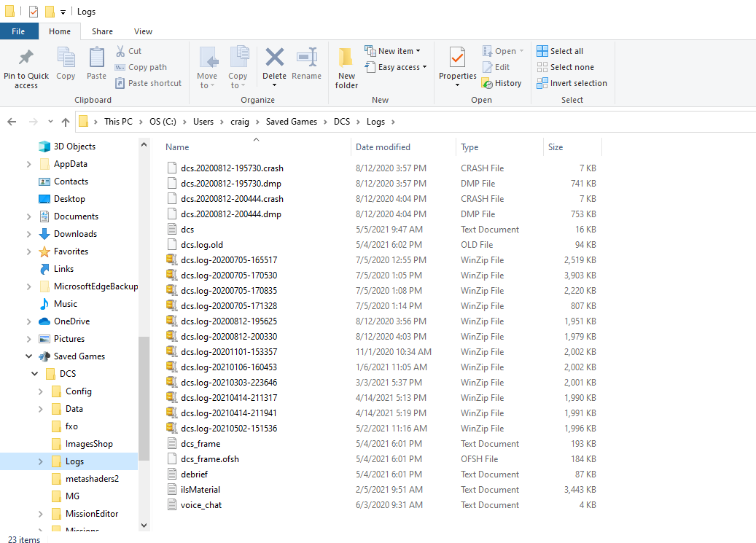This screenshot has width=756, height=543.
Task: Select the dcs.20200812-200444.dmp file
Action: 231,214
